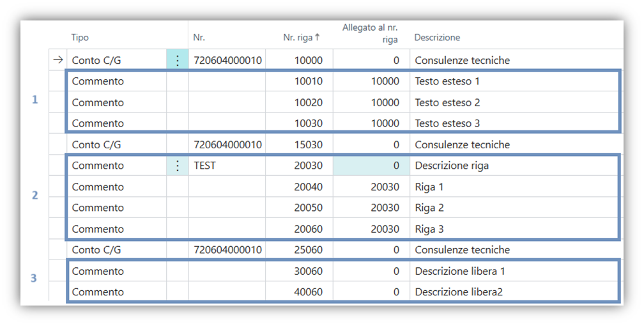Open row menu for Descrizione riga line
The width and height of the screenshot is (644, 326).
click(x=177, y=166)
